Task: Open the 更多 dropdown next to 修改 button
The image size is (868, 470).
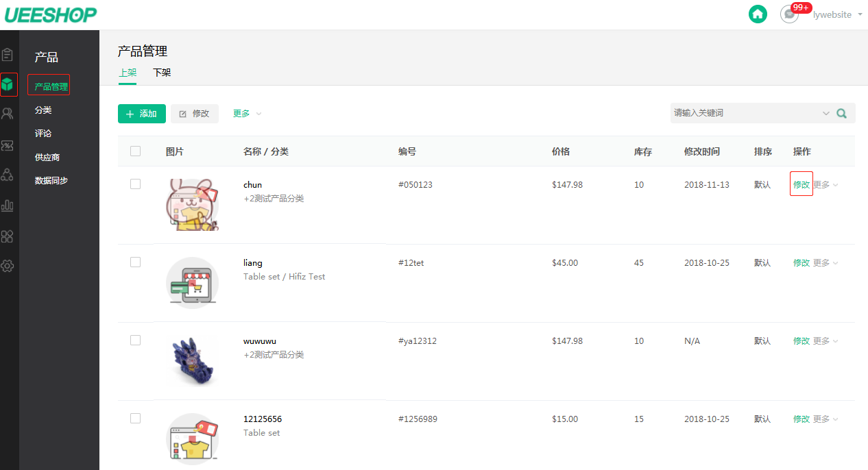Action: pyautogui.click(x=247, y=114)
